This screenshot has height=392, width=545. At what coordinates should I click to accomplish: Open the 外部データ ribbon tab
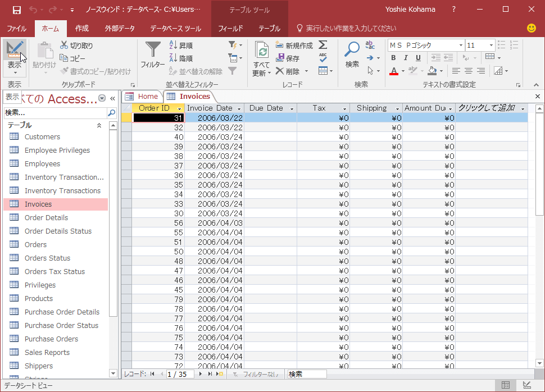pyautogui.click(x=120, y=29)
